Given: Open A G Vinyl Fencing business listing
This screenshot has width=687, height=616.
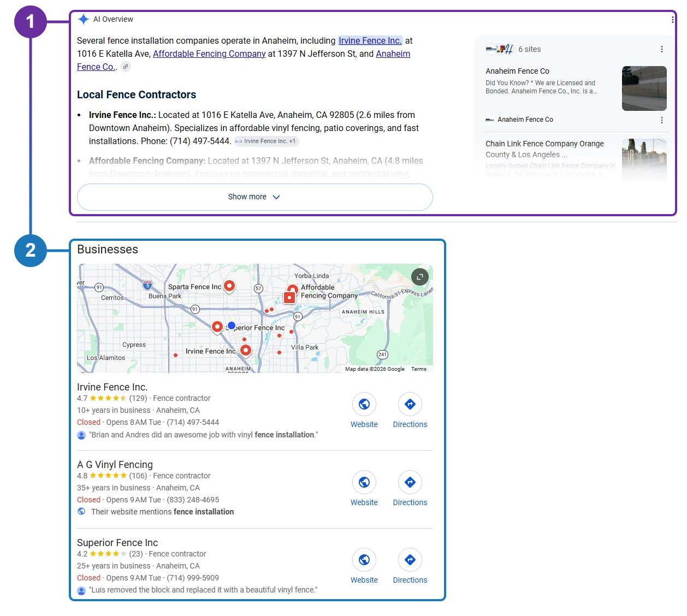Looking at the screenshot, I should coord(115,465).
